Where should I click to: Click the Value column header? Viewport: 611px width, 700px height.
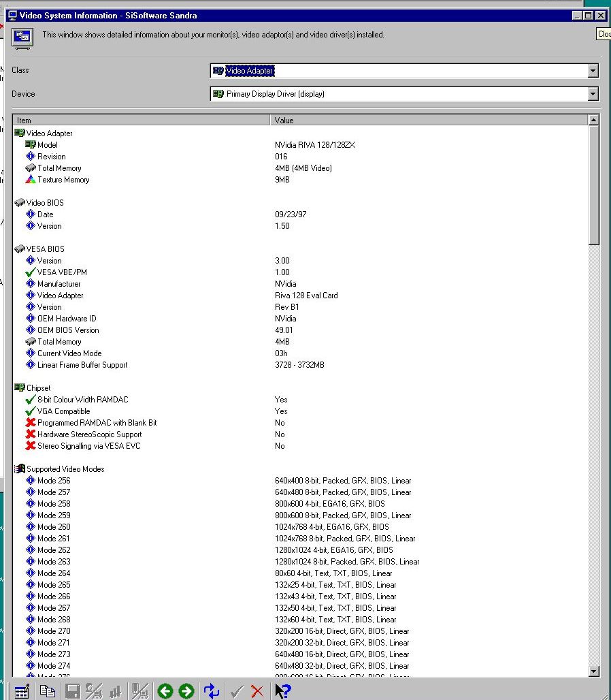pyautogui.click(x=429, y=120)
